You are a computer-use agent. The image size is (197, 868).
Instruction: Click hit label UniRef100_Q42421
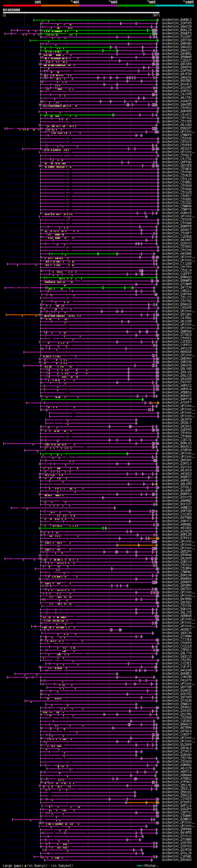pos(177,426)
